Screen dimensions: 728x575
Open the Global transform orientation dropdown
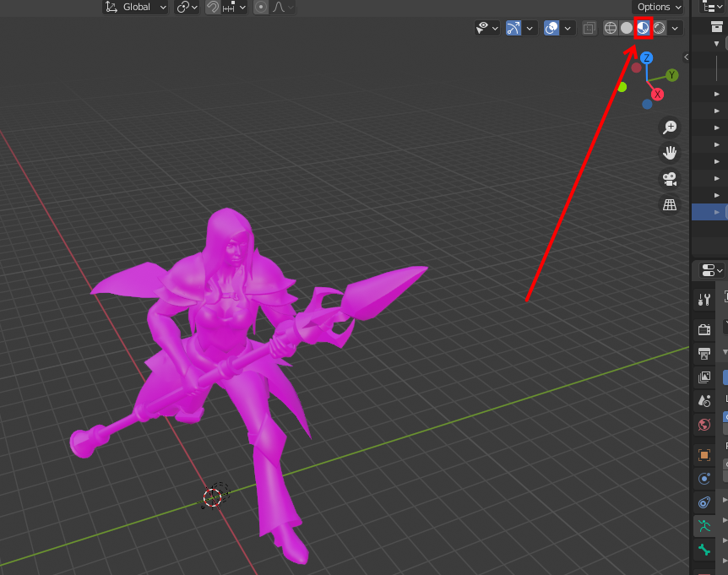coord(135,7)
